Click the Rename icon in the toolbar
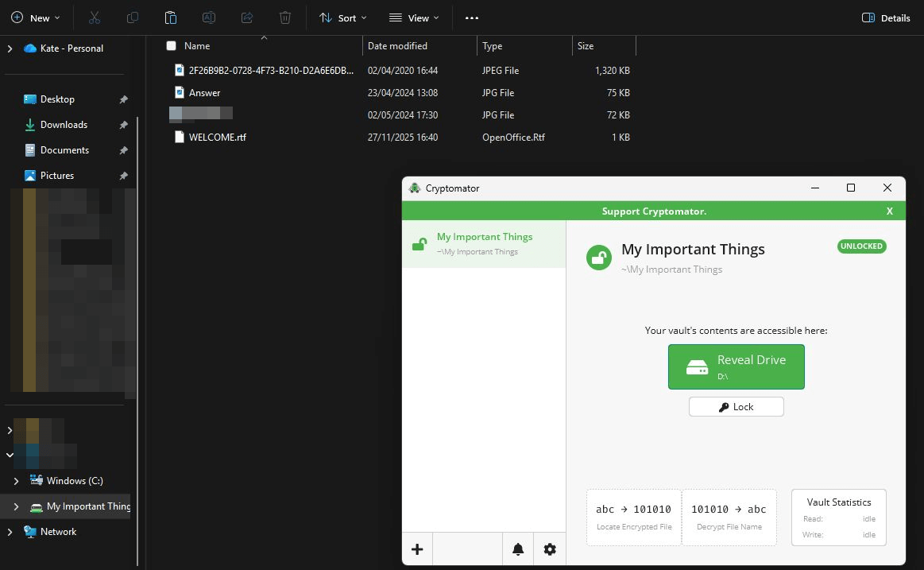The width and height of the screenshot is (924, 570). (x=208, y=17)
